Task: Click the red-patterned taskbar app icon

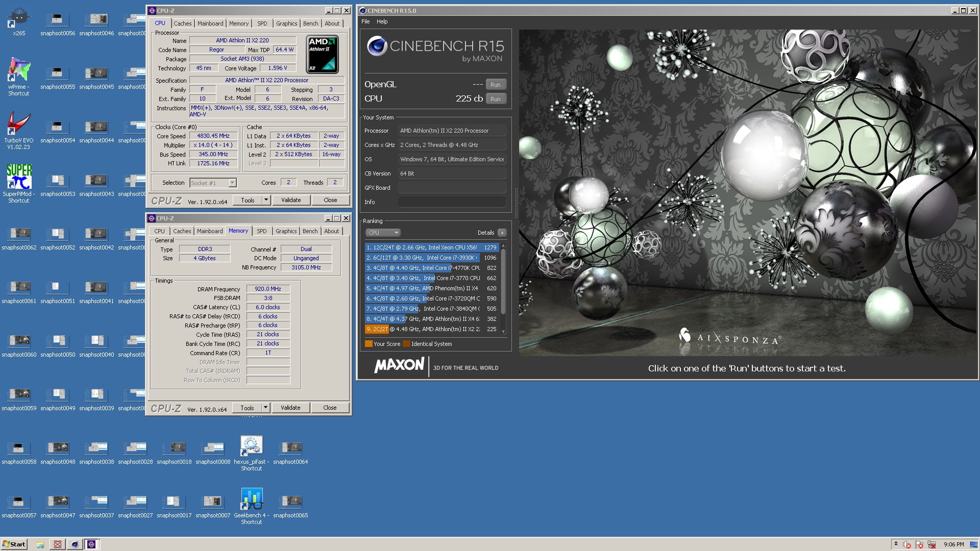Action: tap(58, 544)
